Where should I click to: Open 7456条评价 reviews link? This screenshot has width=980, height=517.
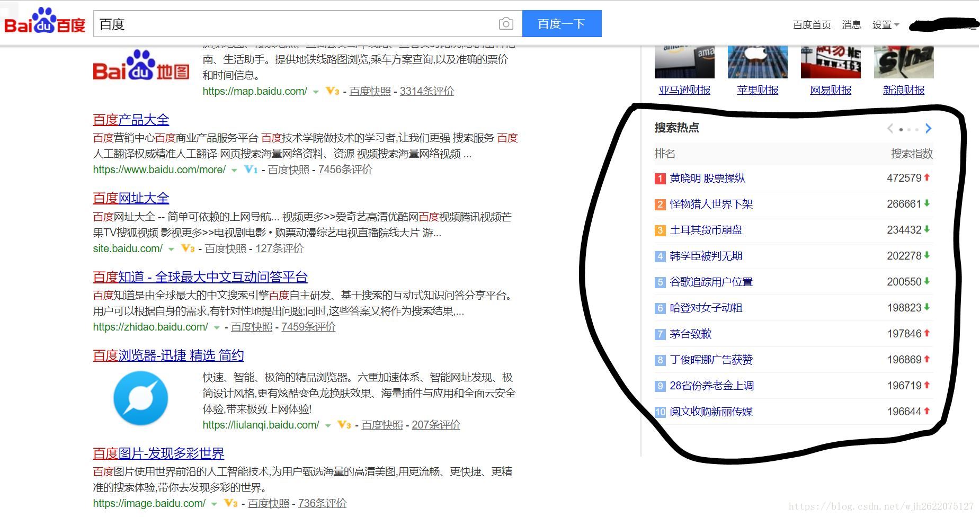345,170
